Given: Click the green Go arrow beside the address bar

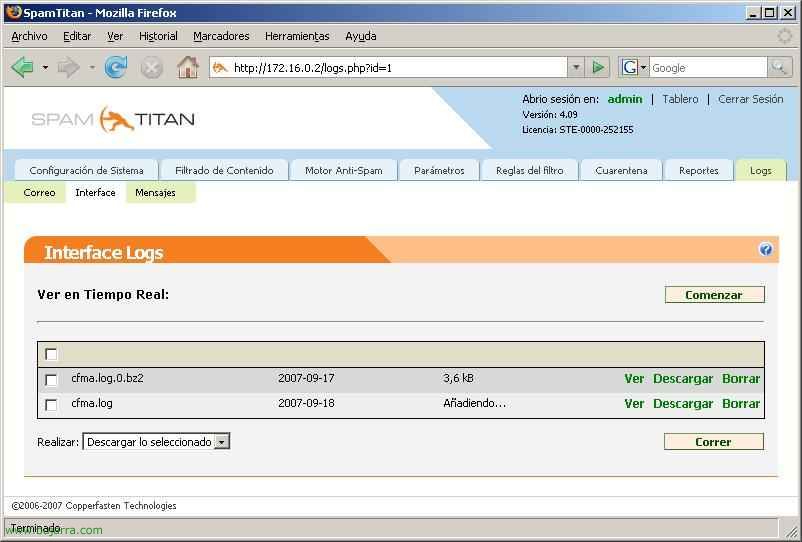Looking at the screenshot, I should [x=598, y=67].
